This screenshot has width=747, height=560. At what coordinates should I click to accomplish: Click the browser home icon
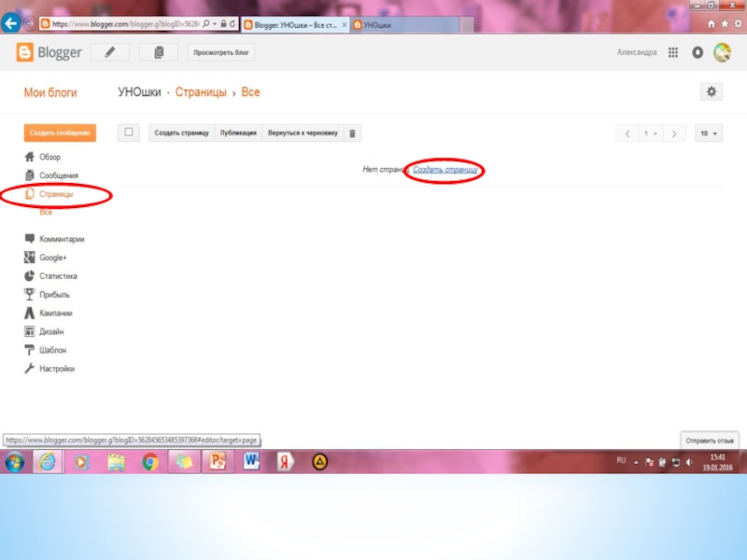tap(711, 24)
